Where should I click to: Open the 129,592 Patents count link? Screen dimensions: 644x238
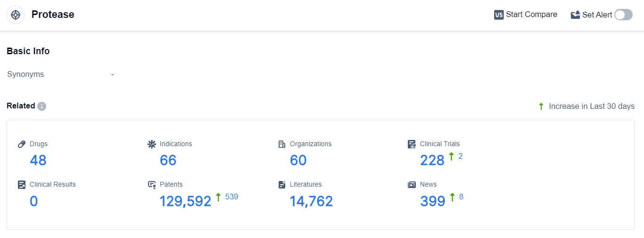185,202
